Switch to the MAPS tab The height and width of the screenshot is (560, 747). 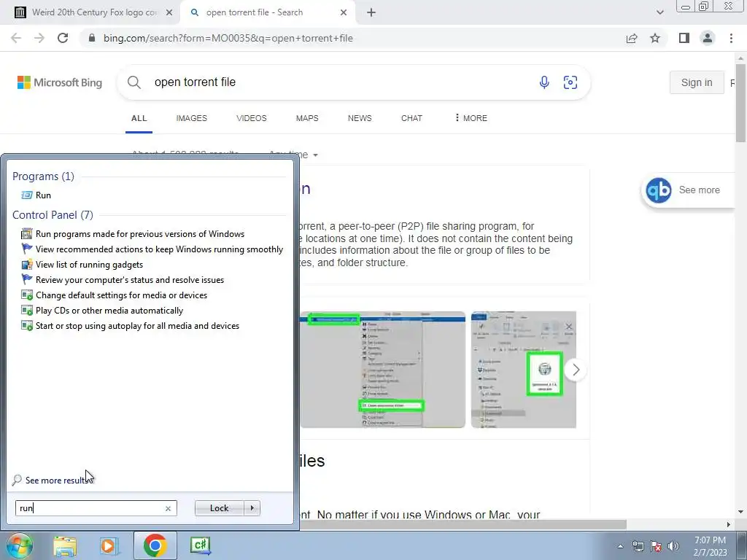[x=307, y=118]
